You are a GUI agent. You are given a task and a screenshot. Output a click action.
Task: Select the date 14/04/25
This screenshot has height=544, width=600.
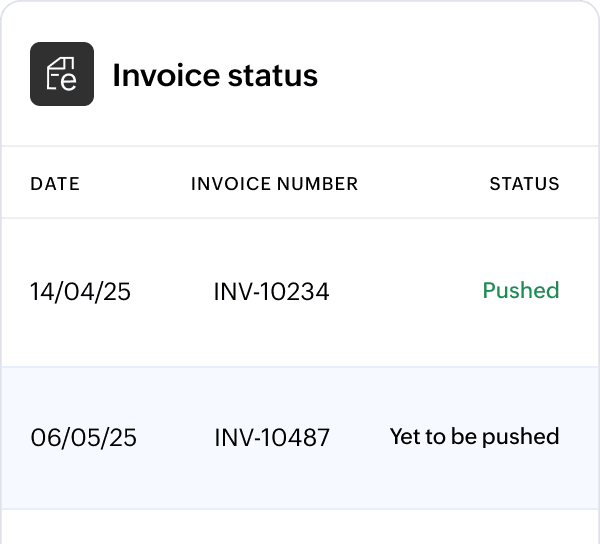[80, 291]
